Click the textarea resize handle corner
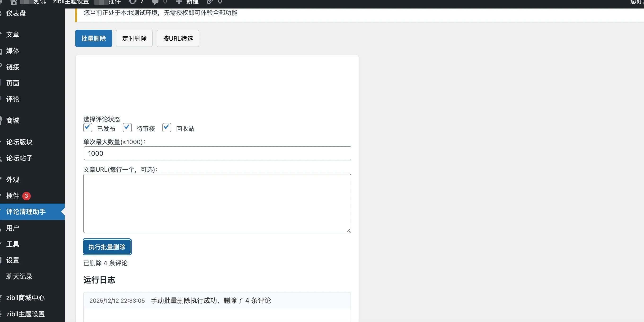The width and height of the screenshot is (644, 322). (348, 230)
